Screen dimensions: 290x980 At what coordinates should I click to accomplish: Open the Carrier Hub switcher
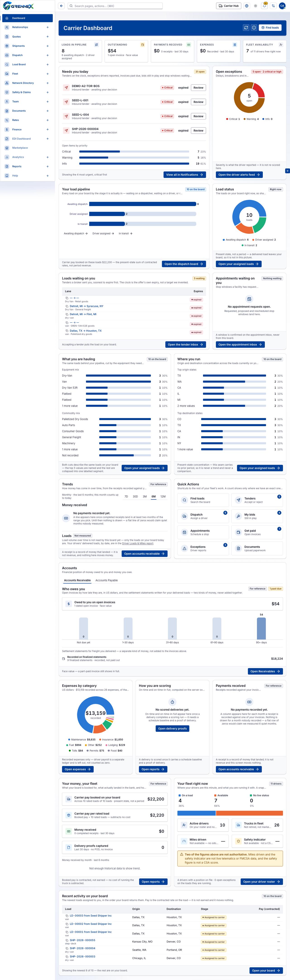tap(229, 6)
